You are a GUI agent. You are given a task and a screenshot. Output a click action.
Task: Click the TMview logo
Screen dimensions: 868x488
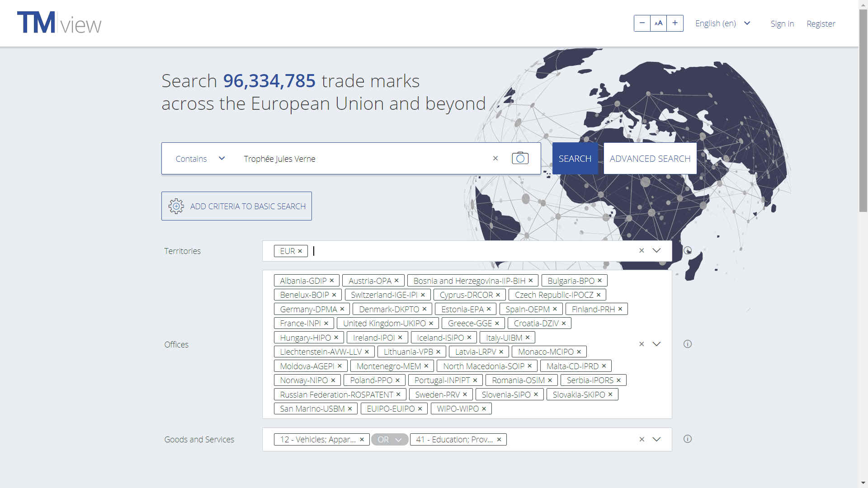pyautogui.click(x=59, y=23)
